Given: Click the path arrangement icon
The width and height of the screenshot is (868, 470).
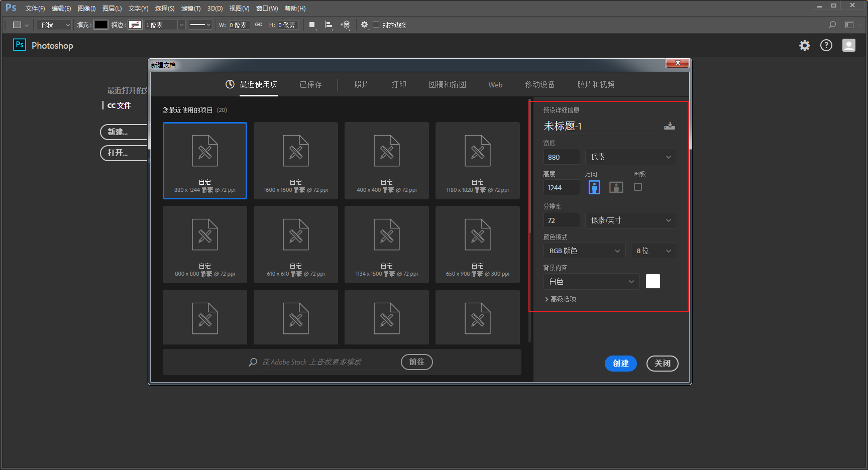Looking at the screenshot, I should [346, 25].
